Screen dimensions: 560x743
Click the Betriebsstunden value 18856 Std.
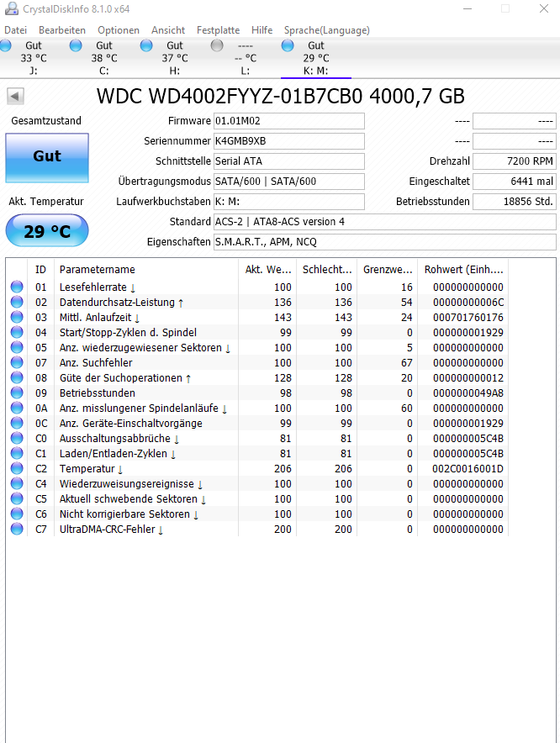[x=515, y=202]
